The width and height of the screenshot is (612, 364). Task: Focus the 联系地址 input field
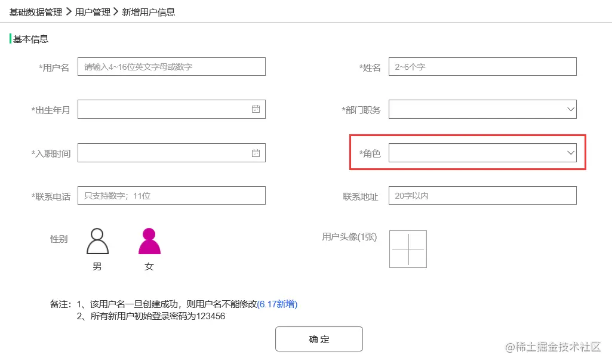(x=482, y=196)
